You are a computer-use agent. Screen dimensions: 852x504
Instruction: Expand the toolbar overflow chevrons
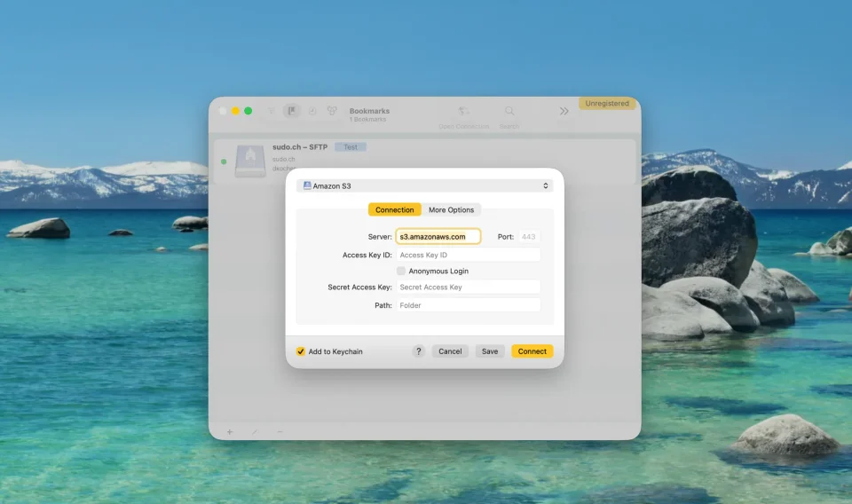click(x=564, y=111)
